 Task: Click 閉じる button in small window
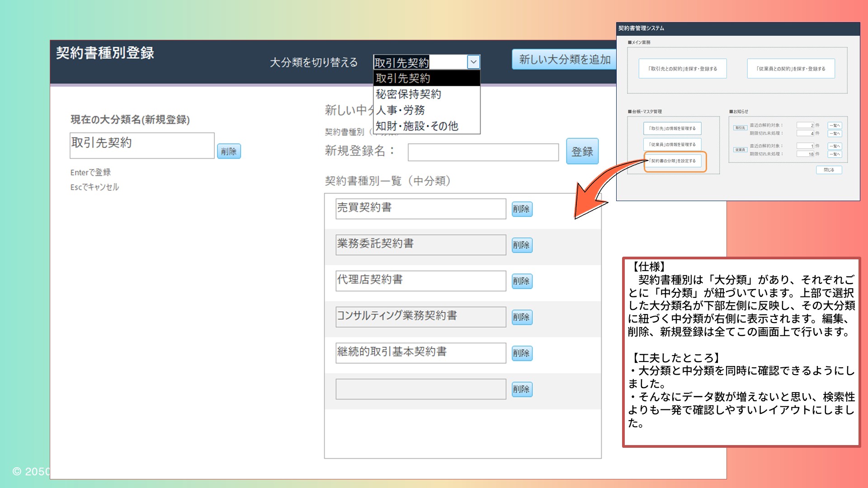pos(829,170)
